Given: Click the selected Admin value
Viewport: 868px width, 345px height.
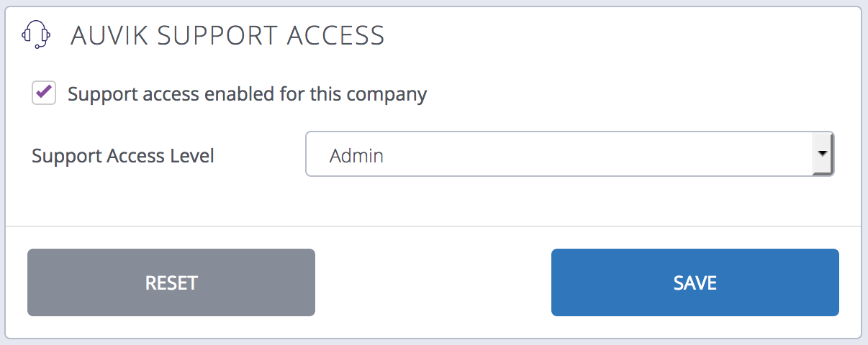Looking at the screenshot, I should click(x=356, y=155).
